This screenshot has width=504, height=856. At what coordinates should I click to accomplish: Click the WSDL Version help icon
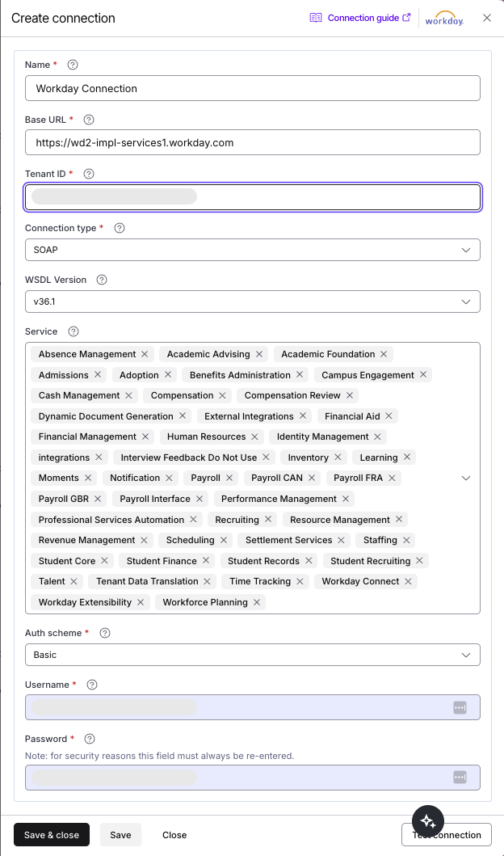tap(102, 280)
